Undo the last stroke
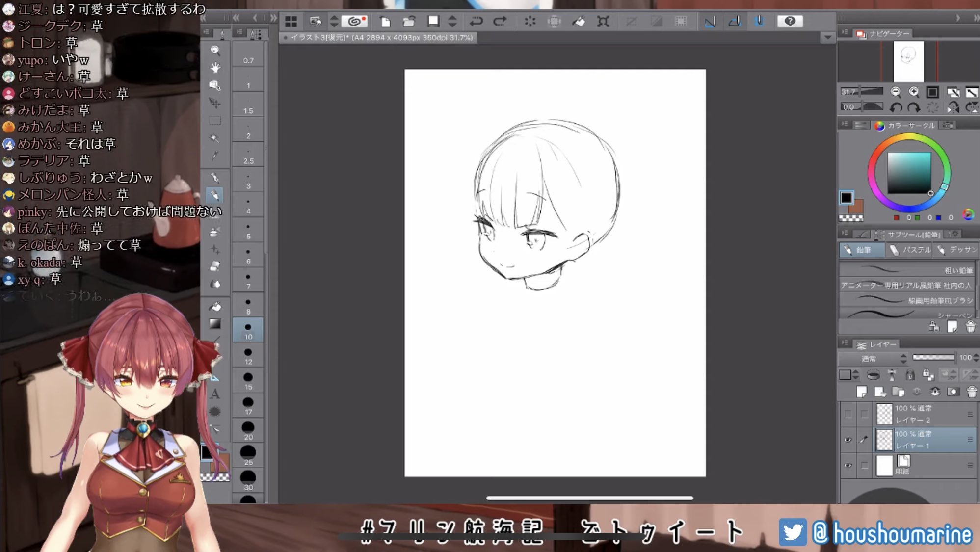The height and width of the screenshot is (552, 980). (476, 21)
